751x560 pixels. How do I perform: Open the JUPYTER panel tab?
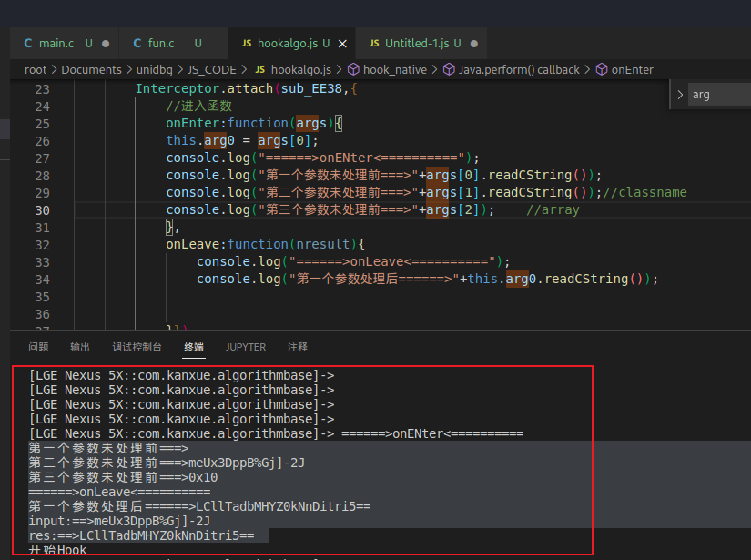[x=246, y=347]
